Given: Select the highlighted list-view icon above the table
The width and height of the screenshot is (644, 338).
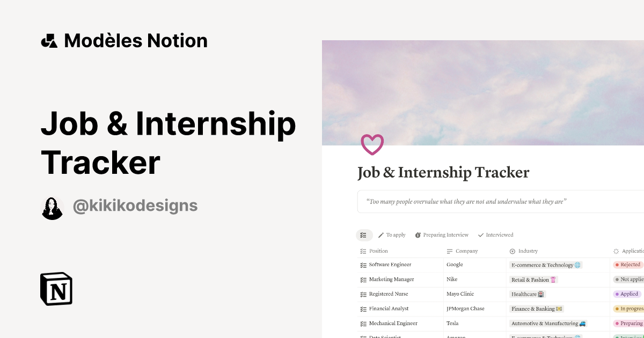Looking at the screenshot, I should click(364, 235).
